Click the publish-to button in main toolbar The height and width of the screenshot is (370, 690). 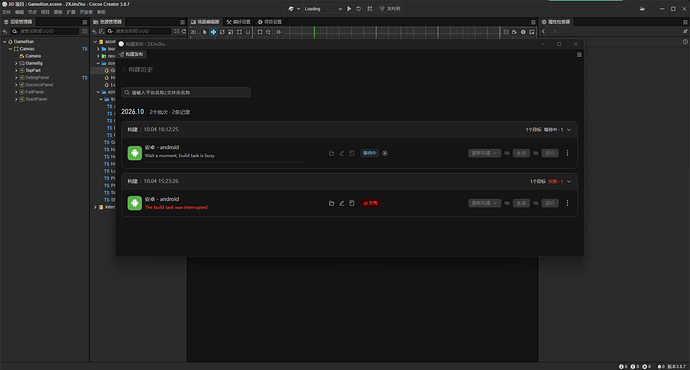pyautogui.click(x=390, y=9)
